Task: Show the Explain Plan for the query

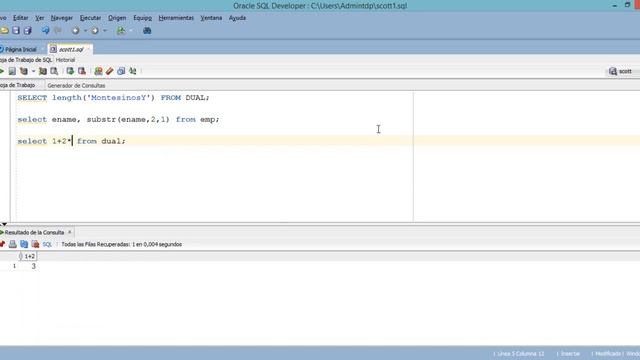Action: click(x=24, y=71)
